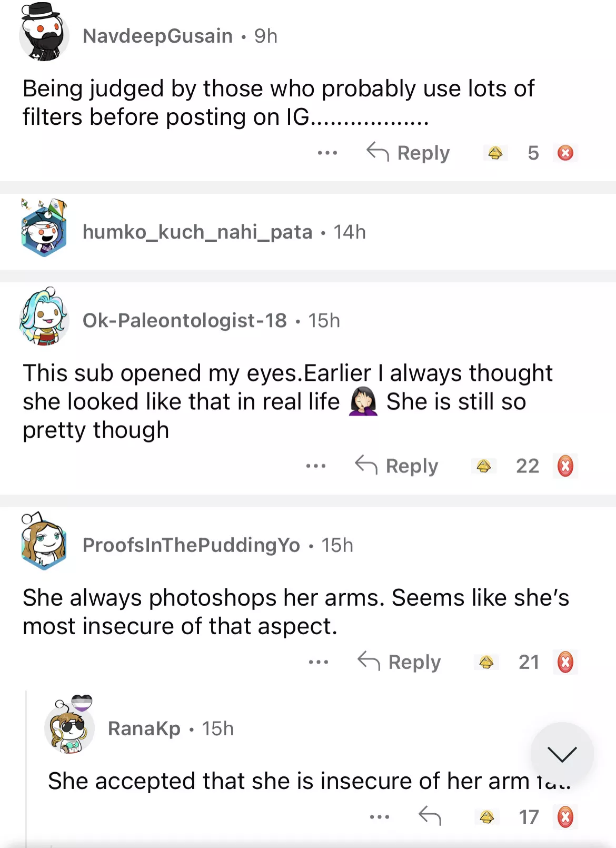616x848 pixels.
Task: Downvote NavdeepGusain's comment about IG filters
Action: click(x=565, y=153)
